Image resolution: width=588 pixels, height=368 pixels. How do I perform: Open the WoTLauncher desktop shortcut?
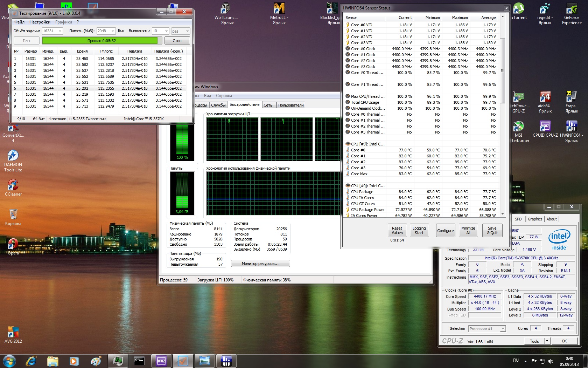pos(226,14)
